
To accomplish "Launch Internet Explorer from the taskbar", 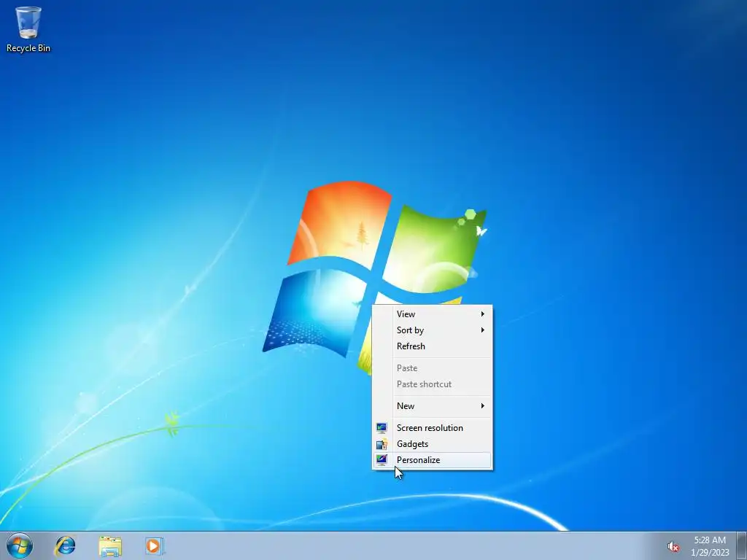I will coord(65,545).
